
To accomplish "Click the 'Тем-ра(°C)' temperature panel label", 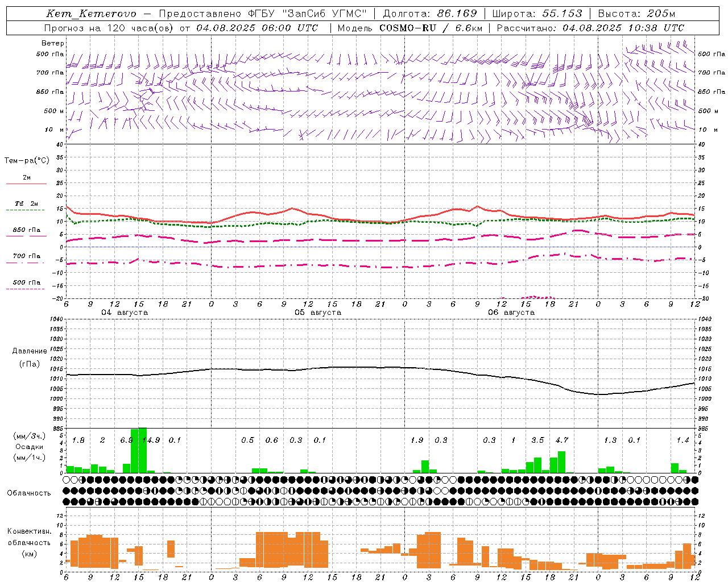I will (27, 161).
